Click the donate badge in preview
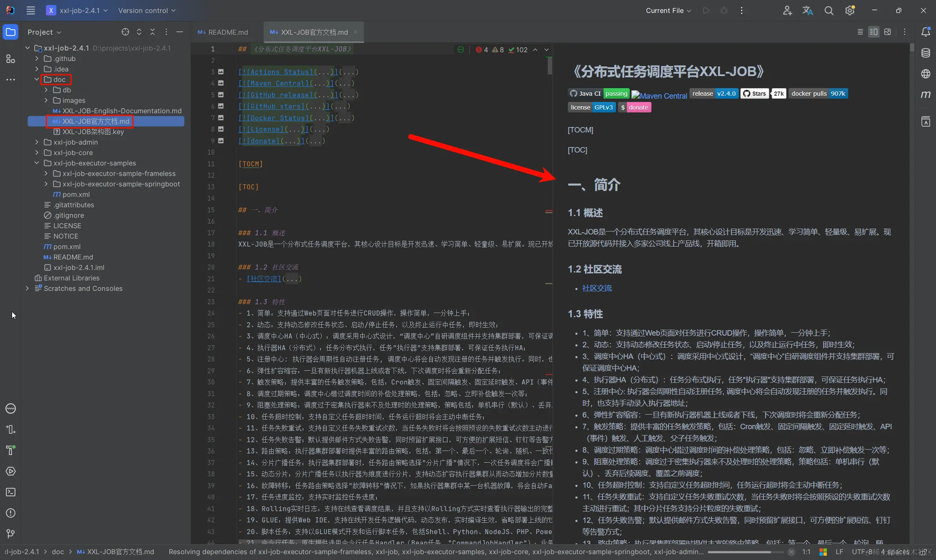Viewport: 936px width, 560px height. coord(635,107)
